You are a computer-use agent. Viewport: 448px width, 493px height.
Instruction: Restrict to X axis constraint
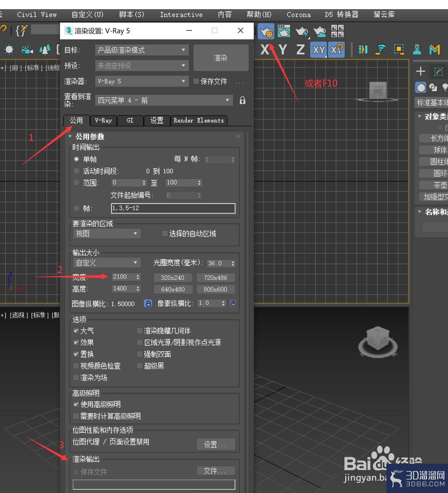265,50
